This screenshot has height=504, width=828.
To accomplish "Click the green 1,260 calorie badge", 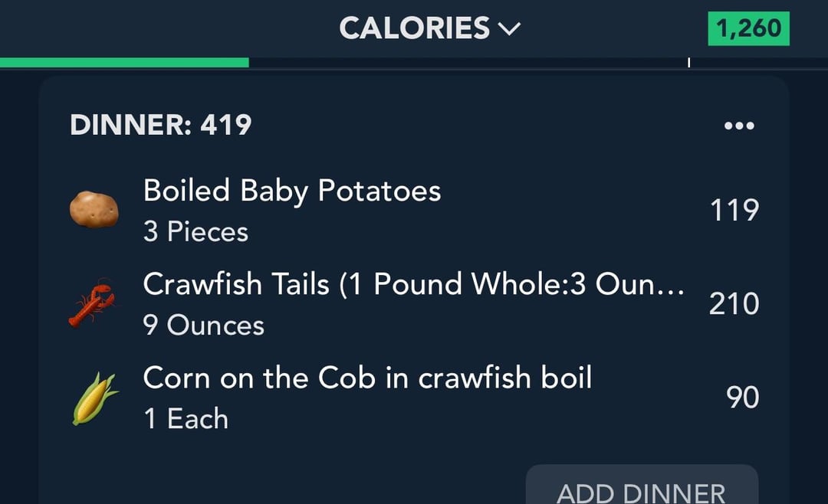I will (x=747, y=29).
